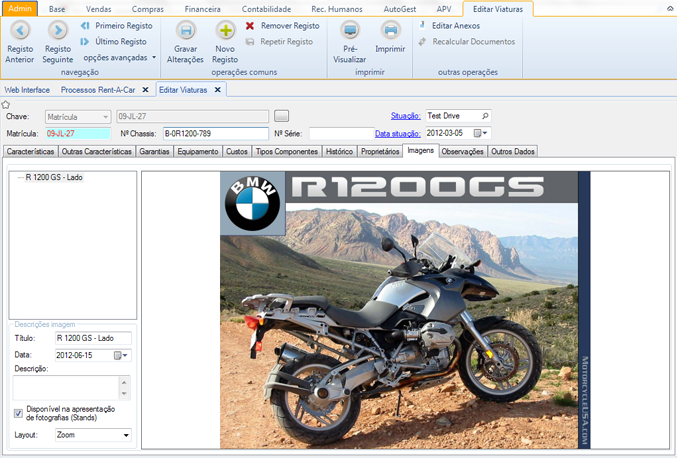Viewport: 677px width, 458px height.
Task: Click the Registo Seguinte arrow icon
Action: coord(57,32)
